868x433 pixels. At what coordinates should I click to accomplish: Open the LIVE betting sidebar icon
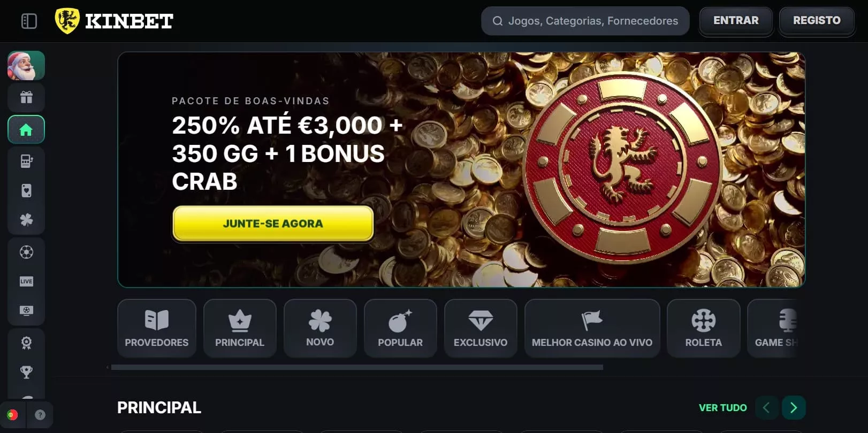coord(26,281)
